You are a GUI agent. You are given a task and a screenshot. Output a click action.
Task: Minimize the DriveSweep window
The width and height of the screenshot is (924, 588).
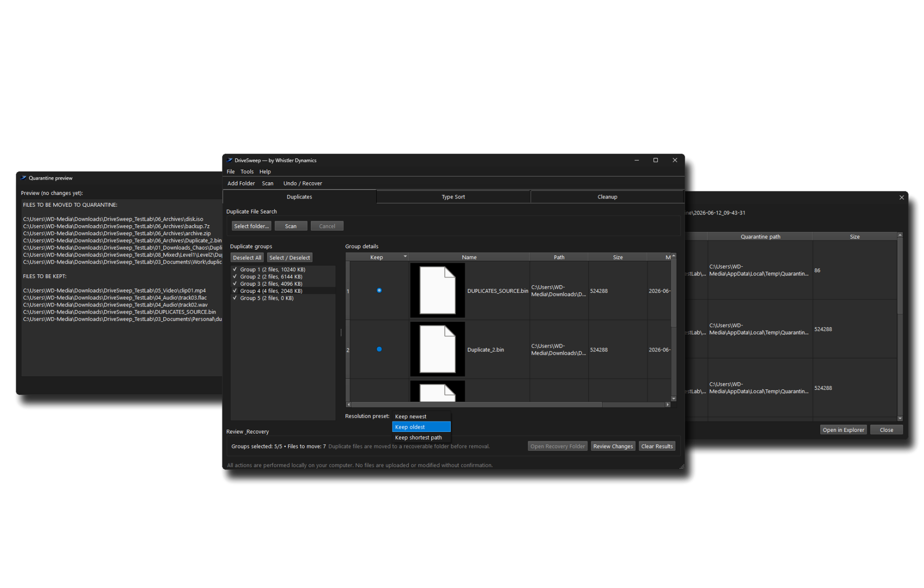[637, 160]
